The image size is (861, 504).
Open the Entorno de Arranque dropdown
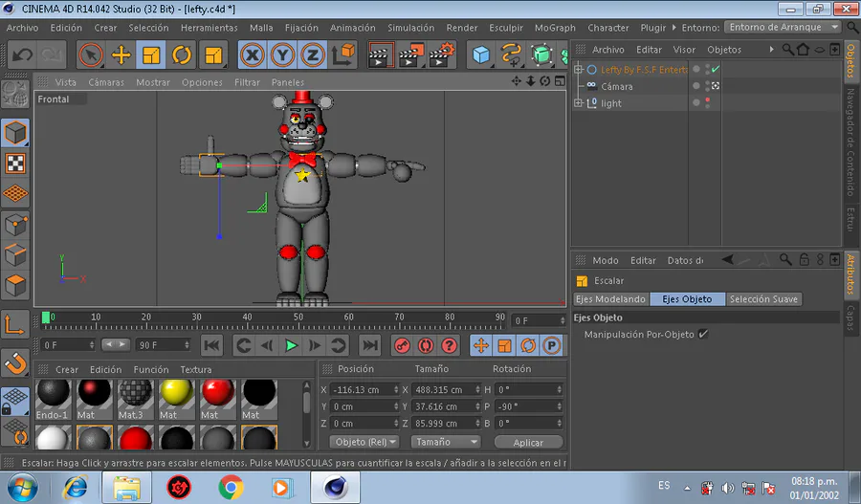[784, 28]
